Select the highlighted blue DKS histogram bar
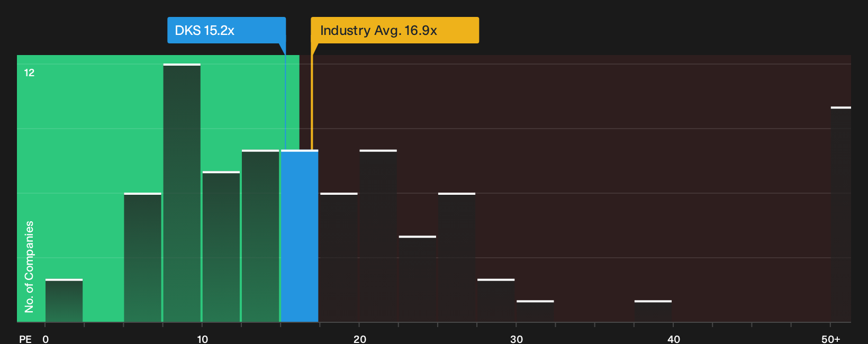Screen dimensions: 868x344 (300, 236)
